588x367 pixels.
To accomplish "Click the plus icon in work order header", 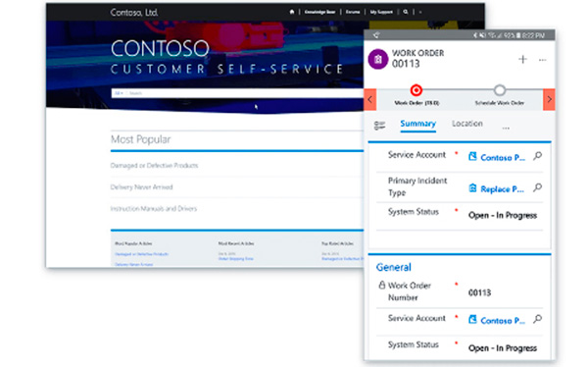I will pos(522,59).
